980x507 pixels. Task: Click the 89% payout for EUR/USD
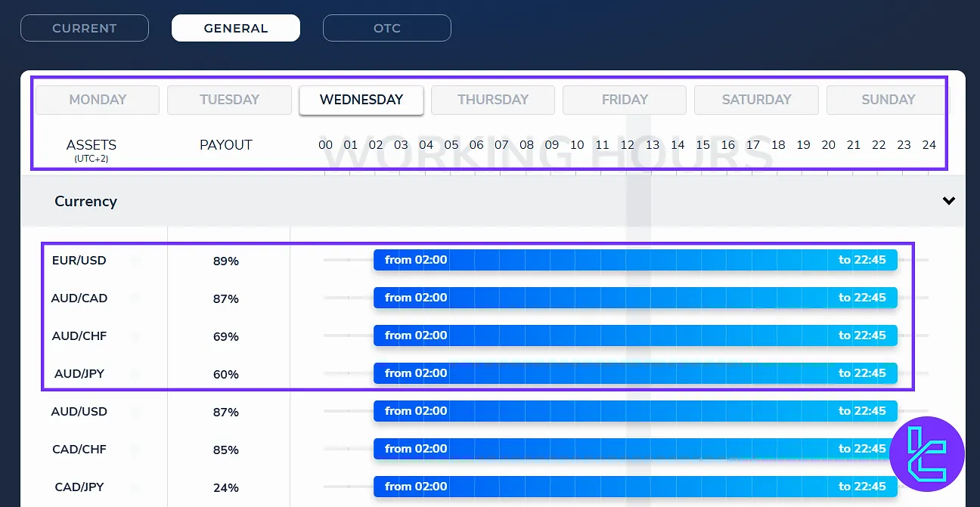[226, 261]
